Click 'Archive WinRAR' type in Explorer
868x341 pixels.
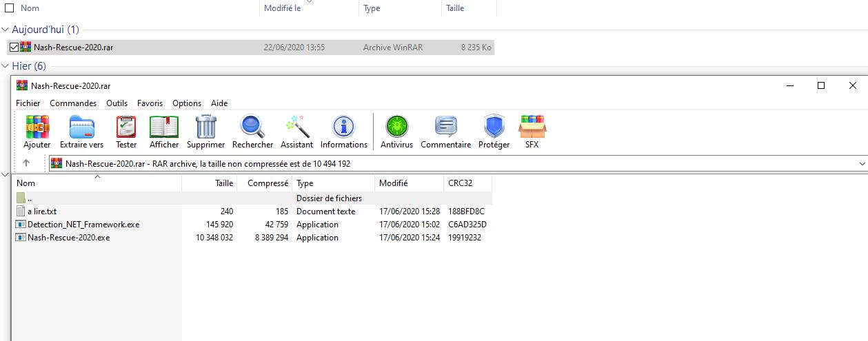[x=393, y=48]
